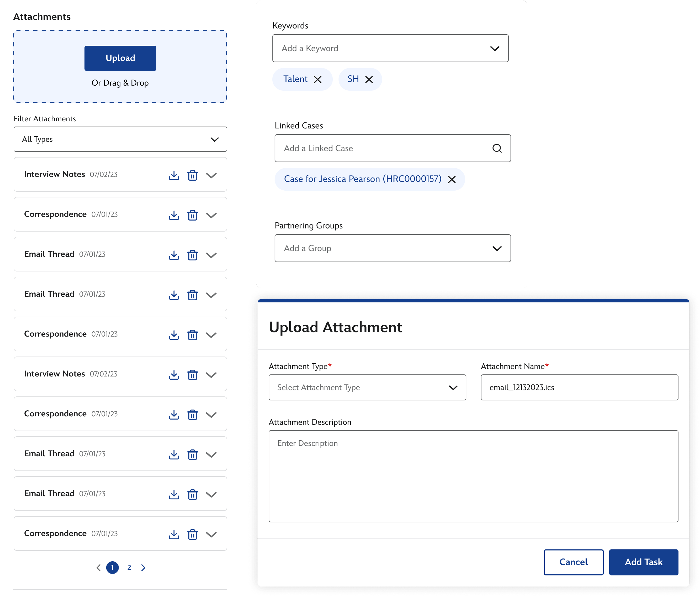Click the search icon in Linked Cases
Viewport: 700px width, 597px height.
click(497, 148)
